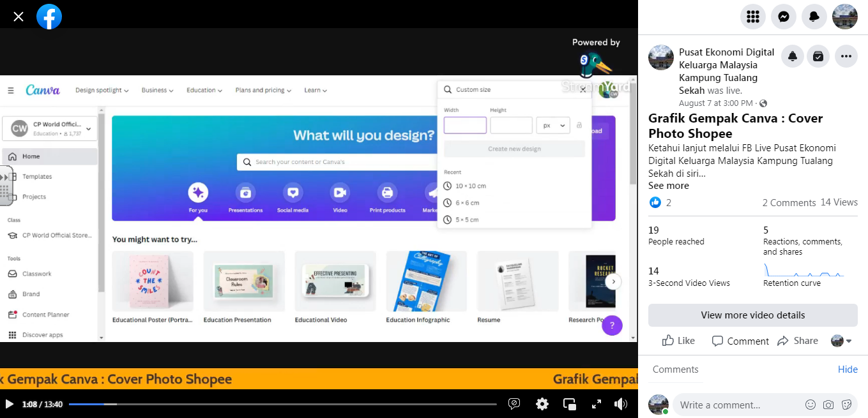Open the post options three-dot menu
The height and width of the screenshot is (418, 868).
[846, 56]
